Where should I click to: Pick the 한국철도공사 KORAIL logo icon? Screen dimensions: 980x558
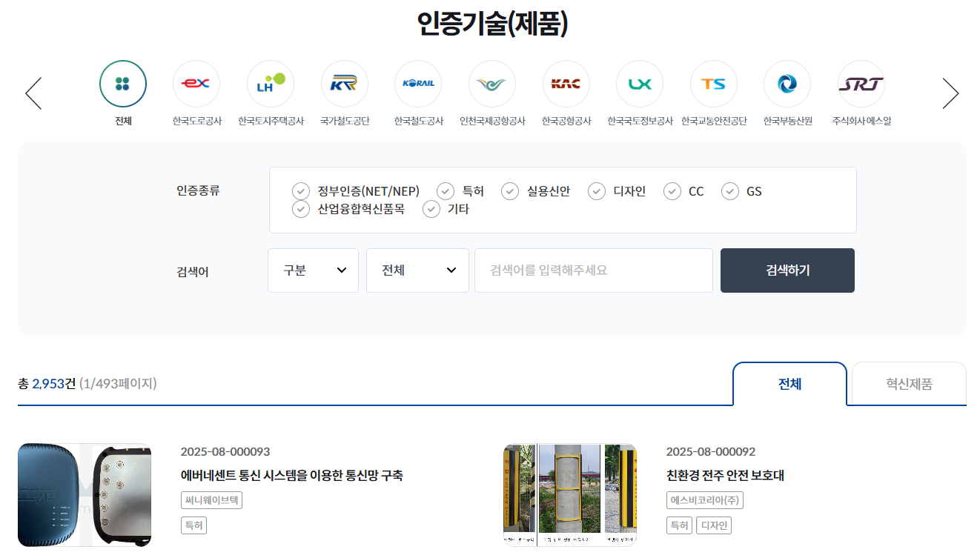pyautogui.click(x=418, y=84)
